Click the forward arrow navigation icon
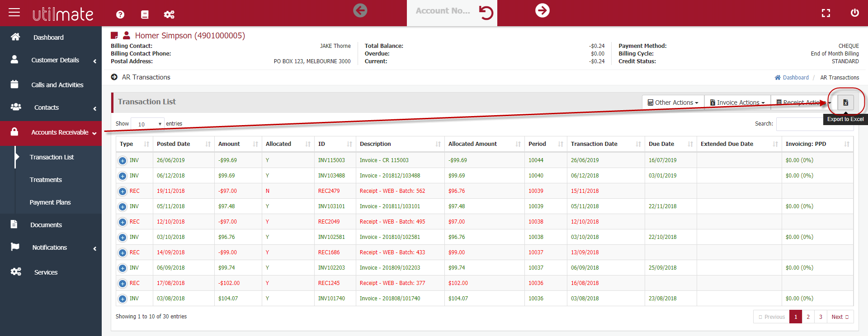The image size is (868, 336). [542, 10]
